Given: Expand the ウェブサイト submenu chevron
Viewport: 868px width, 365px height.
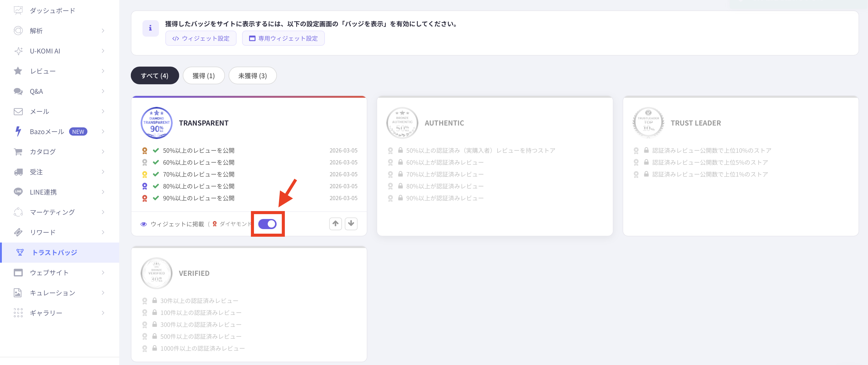Looking at the screenshot, I should pyautogui.click(x=103, y=272).
